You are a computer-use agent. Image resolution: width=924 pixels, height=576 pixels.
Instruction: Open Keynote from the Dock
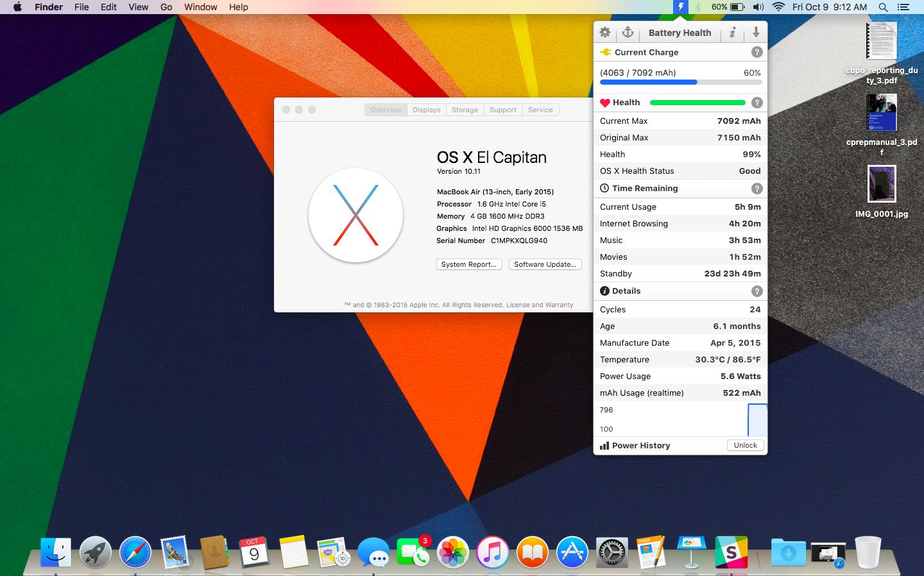click(x=692, y=552)
